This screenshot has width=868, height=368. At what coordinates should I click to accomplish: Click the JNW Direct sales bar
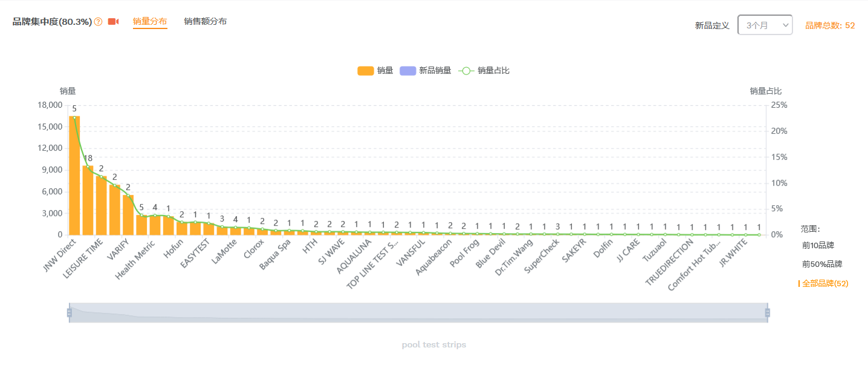coord(74,176)
